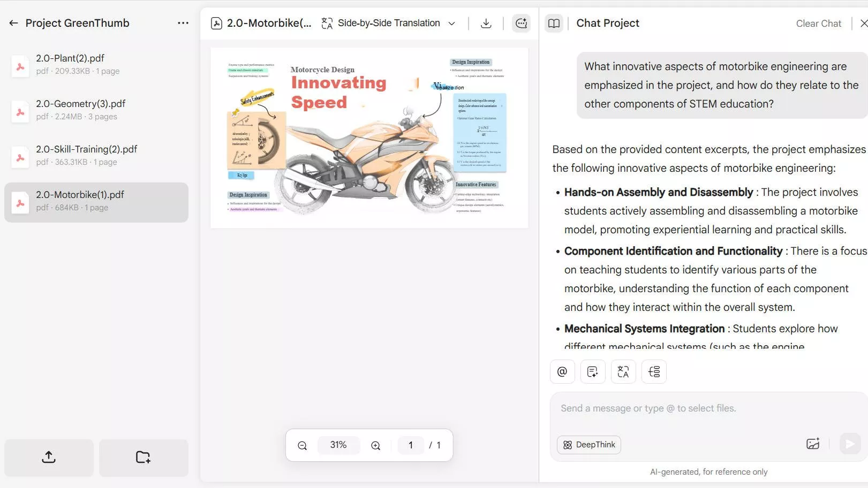
Task: Clear Chat in the Chat Project panel
Action: point(818,23)
